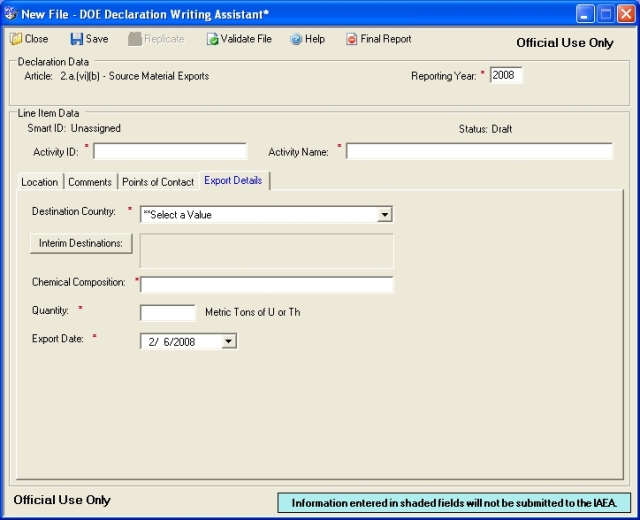Open the Export Date calendar dropdown arrow
The height and width of the screenshot is (520, 640).
coord(229,341)
